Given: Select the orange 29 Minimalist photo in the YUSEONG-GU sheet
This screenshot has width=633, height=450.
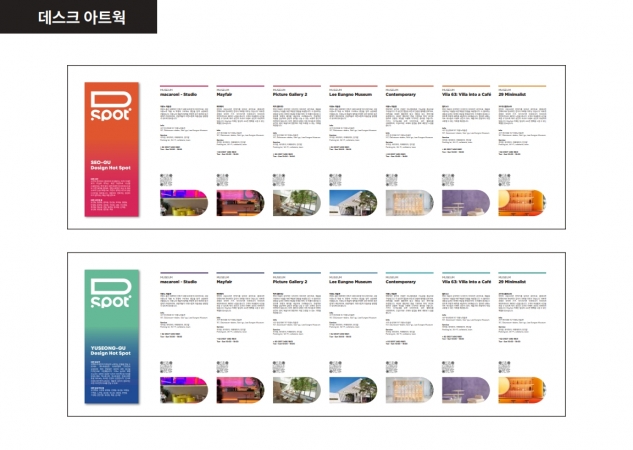Looking at the screenshot, I should [522, 390].
